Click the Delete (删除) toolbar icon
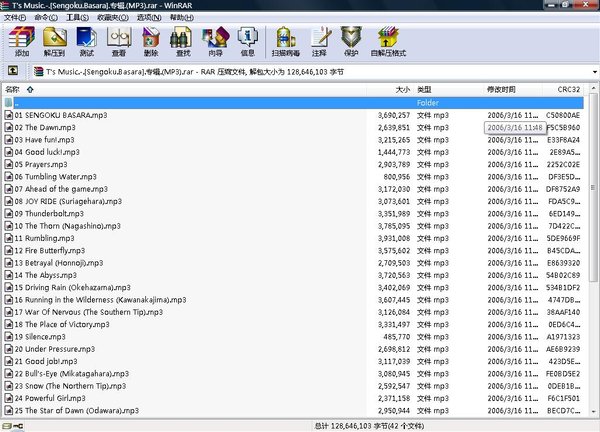 click(151, 42)
